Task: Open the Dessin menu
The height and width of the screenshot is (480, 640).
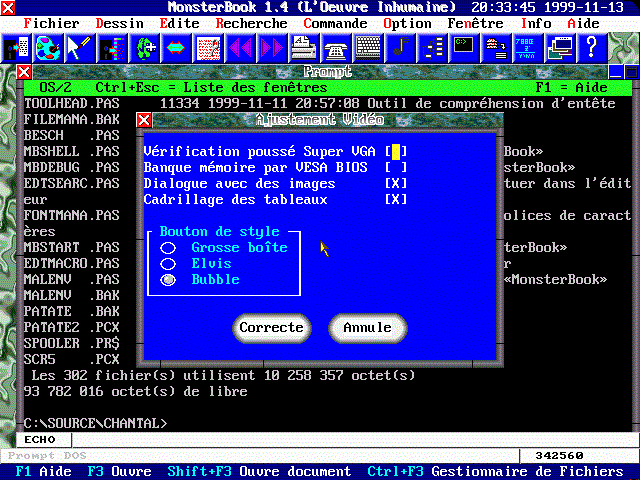Action: 120,24
